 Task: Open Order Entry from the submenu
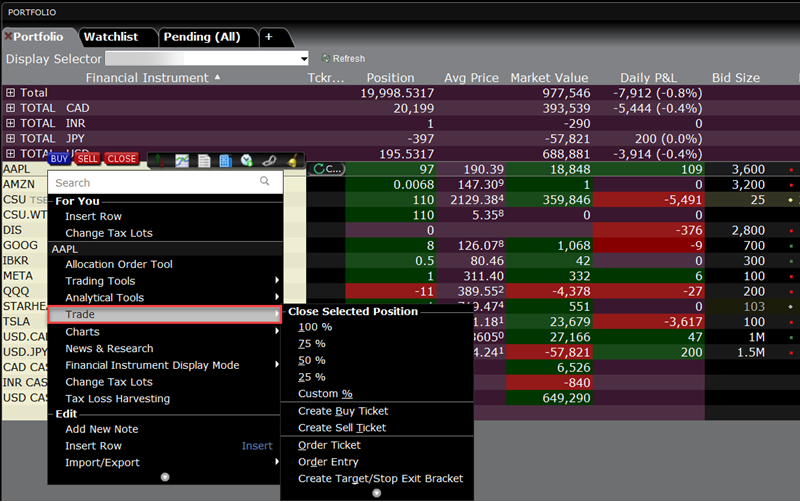click(328, 462)
